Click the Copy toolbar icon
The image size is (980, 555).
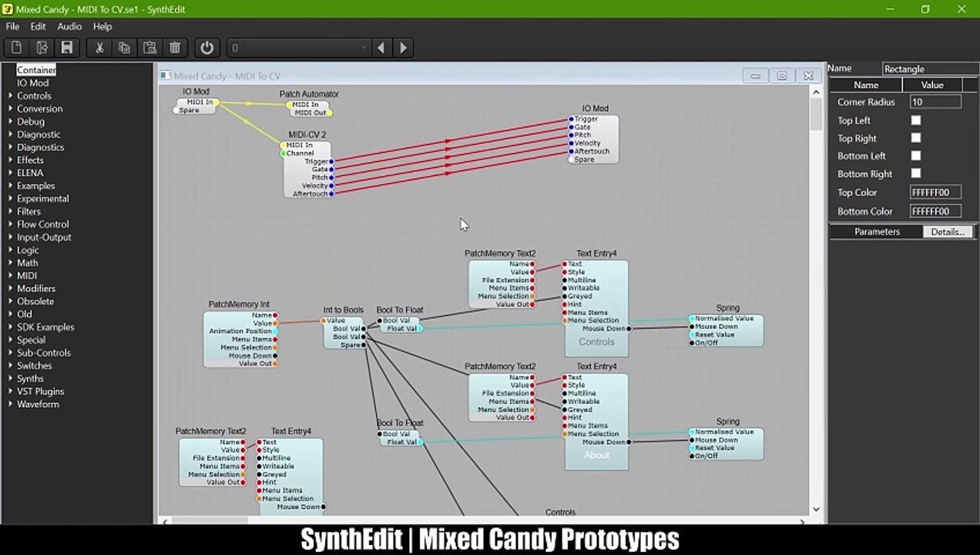pyautogui.click(x=124, y=48)
